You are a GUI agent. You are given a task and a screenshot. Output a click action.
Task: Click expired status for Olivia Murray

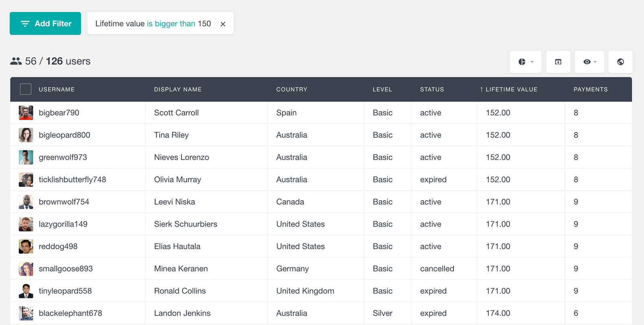[433, 180]
